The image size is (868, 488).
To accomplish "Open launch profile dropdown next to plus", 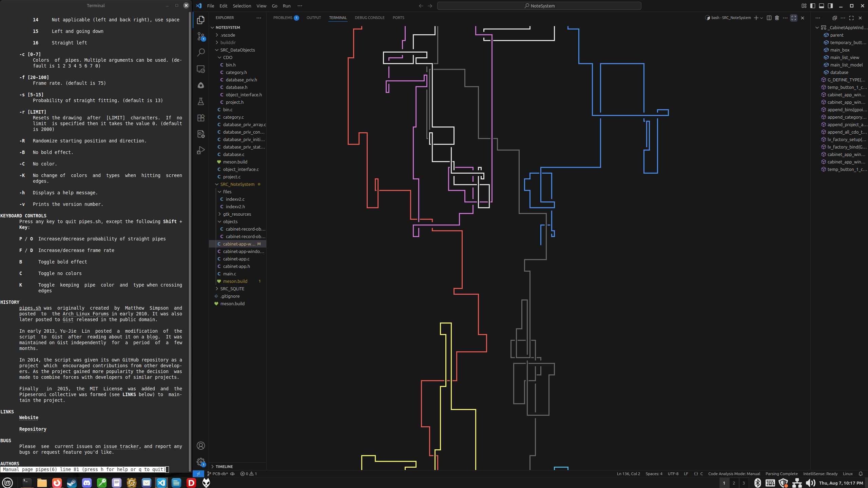I will point(761,18).
